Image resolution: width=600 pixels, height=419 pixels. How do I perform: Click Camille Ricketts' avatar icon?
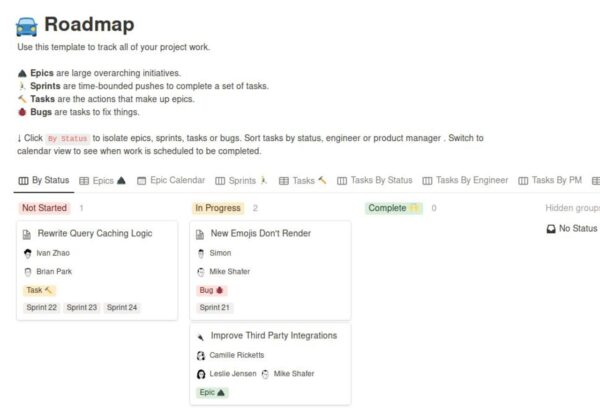click(201, 355)
